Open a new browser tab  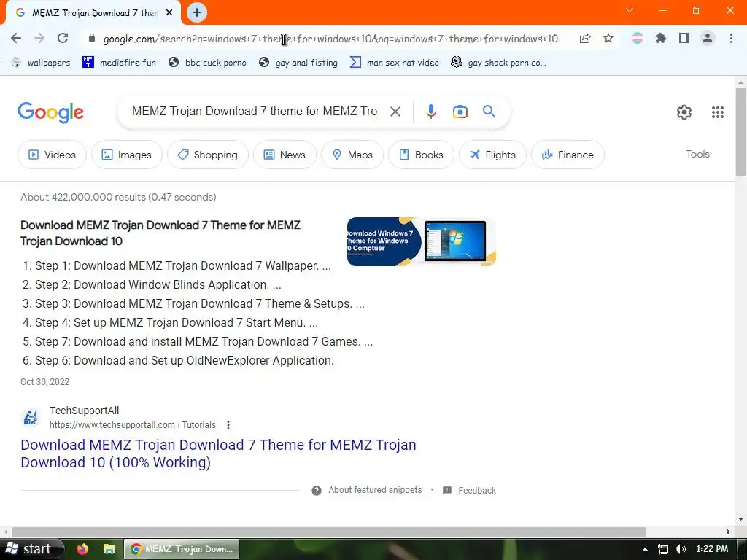point(197,12)
